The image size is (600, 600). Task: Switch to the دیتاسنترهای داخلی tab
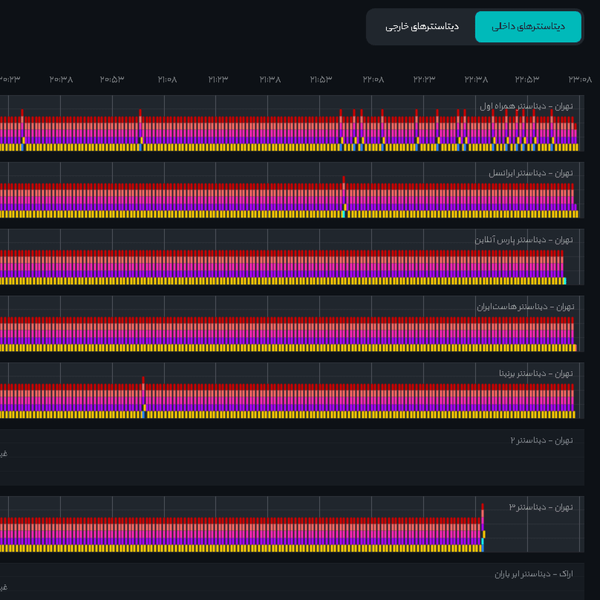528,26
